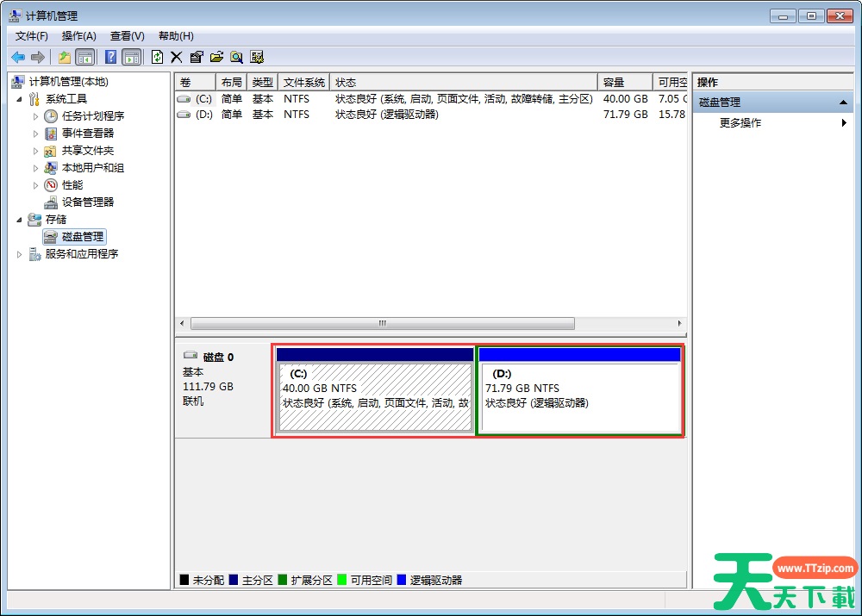This screenshot has height=616, width=862.
Task: Open the 查看(V) menu
Action: click(127, 36)
